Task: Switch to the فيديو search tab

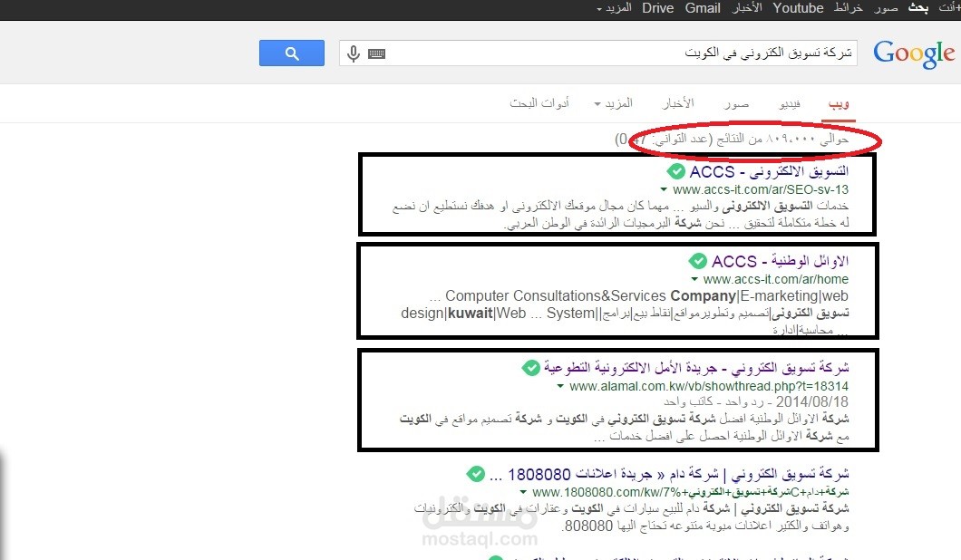Action: (x=790, y=103)
